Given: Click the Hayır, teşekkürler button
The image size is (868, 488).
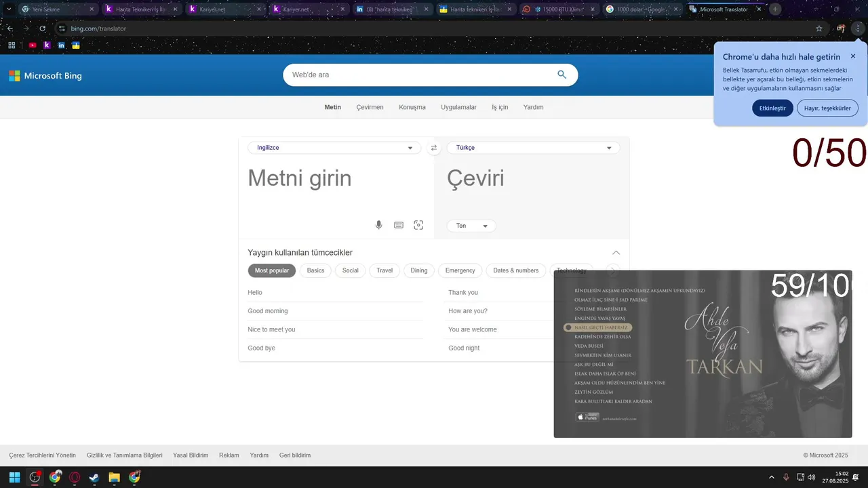Looking at the screenshot, I should click(827, 108).
